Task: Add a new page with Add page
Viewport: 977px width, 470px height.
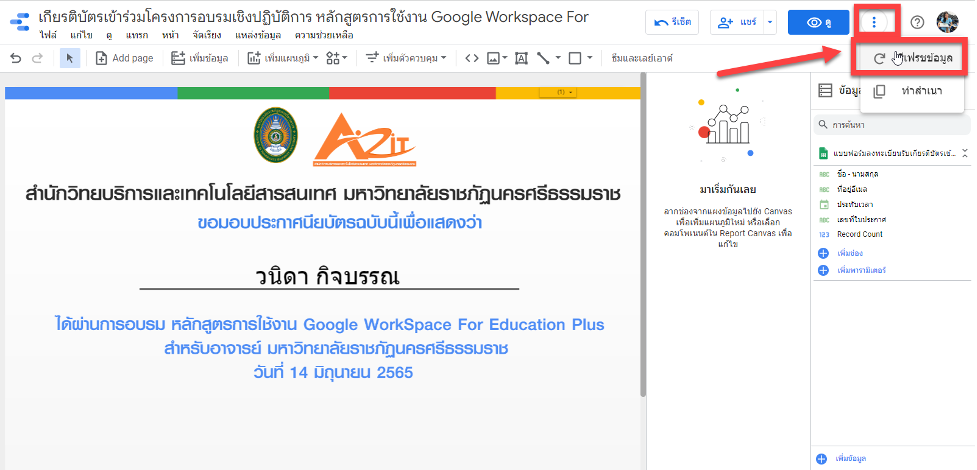Action: tap(124, 58)
